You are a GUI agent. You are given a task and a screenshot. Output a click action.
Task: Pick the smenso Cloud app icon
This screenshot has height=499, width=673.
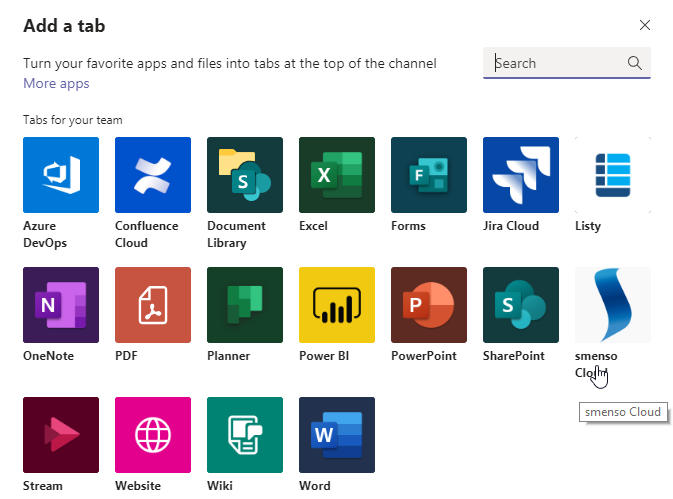(x=613, y=305)
